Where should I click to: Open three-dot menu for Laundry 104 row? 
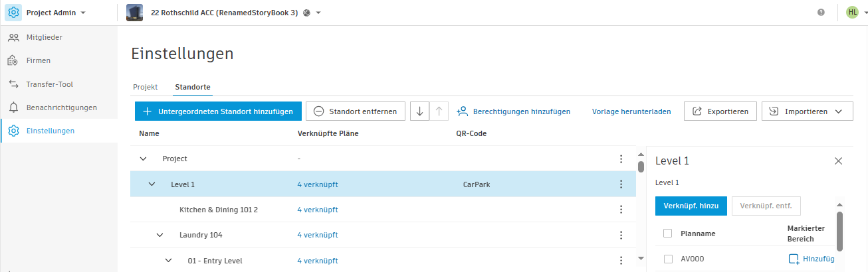[621, 235]
